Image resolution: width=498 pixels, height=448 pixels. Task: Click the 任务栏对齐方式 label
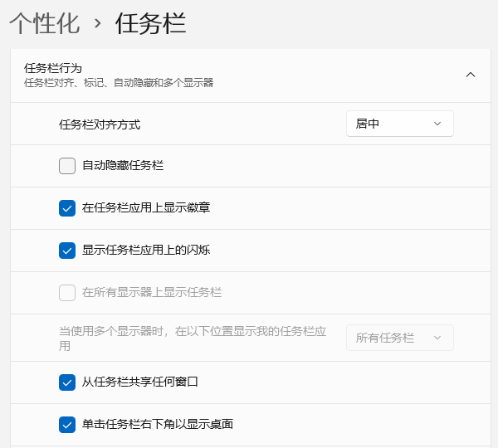[100, 124]
